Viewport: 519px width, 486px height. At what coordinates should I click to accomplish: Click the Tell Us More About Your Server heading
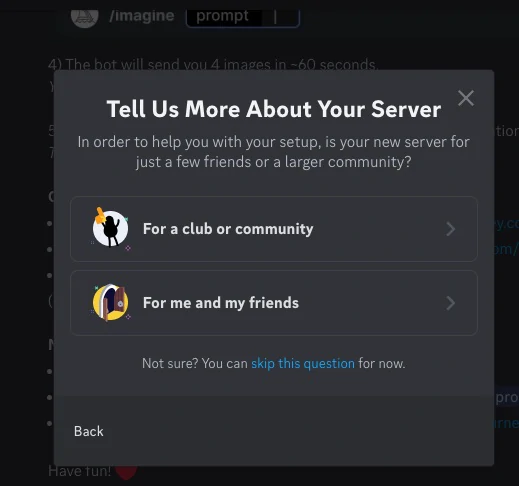point(274,109)
